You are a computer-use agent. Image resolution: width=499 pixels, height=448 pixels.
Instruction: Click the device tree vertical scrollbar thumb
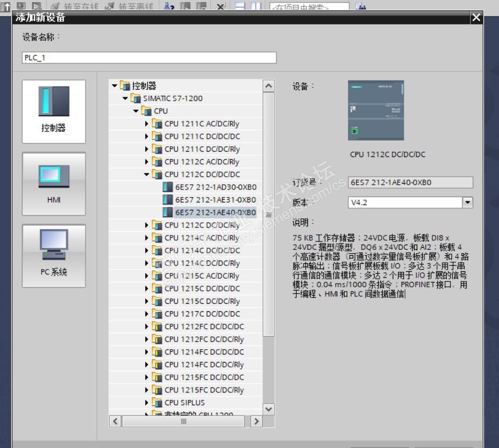coord(268,214)
